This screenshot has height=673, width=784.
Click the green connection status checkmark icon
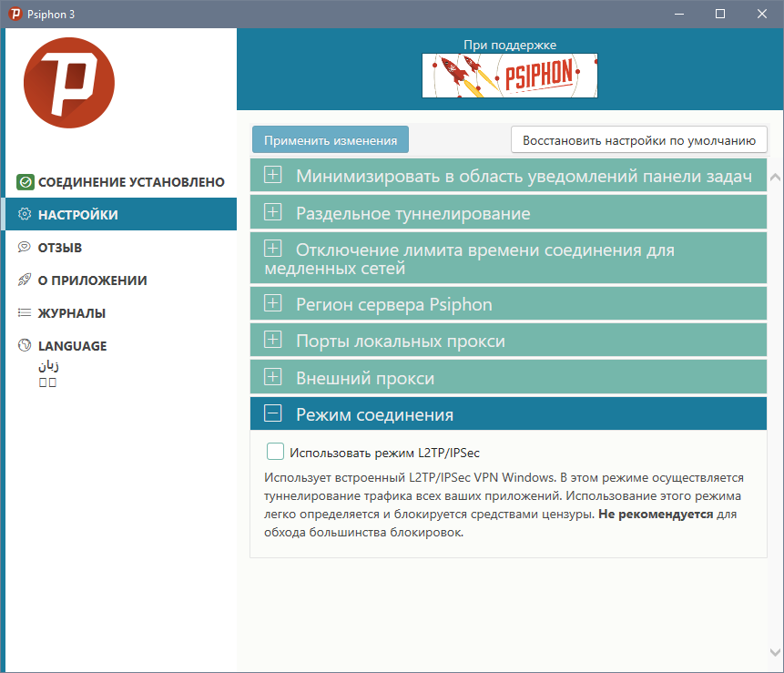(x=25, y=182)
